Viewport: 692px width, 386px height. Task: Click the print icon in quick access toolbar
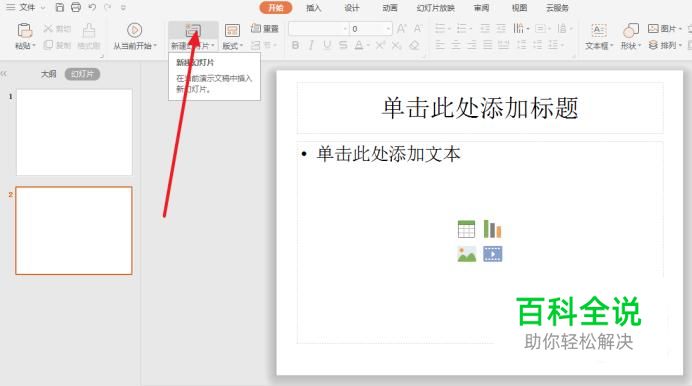tap(76, 7)
